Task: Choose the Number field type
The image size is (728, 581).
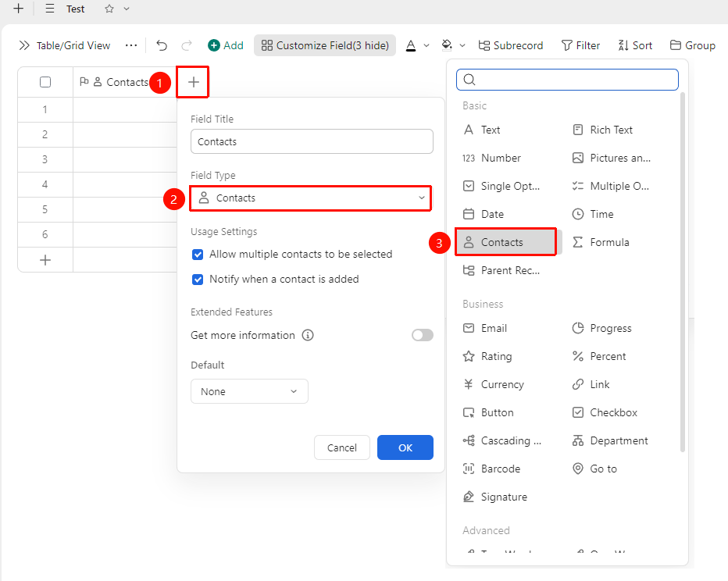Action: [x=491, y=159]
